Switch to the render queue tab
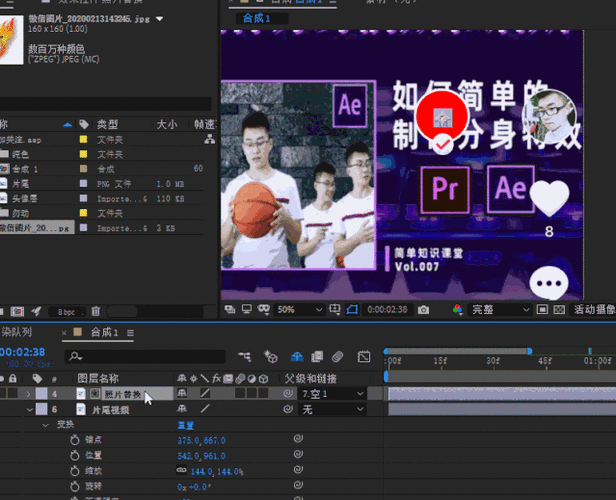 click(x=16, y=332)
